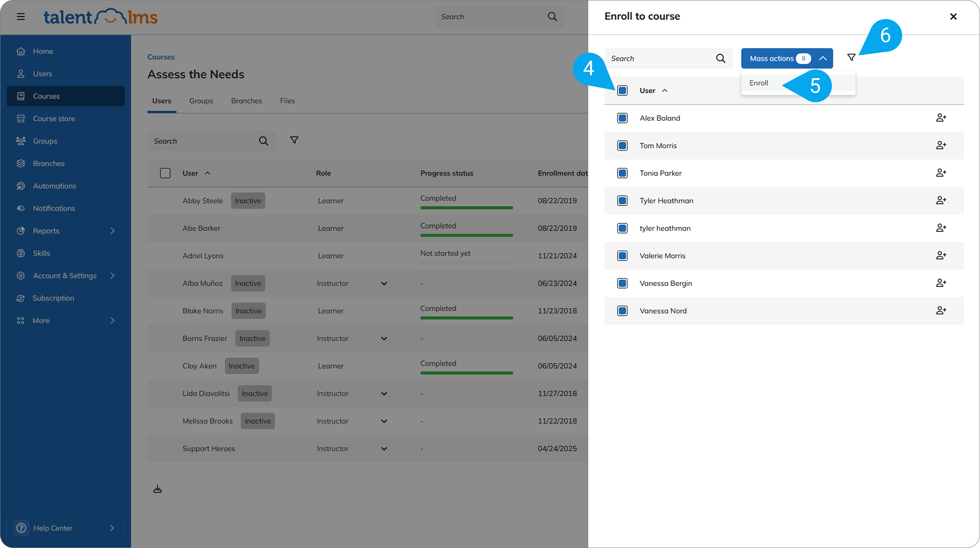The image size is (980, 548).
Task: Open the role dropdown for Alba Muñoz
Action: [384, 283]
